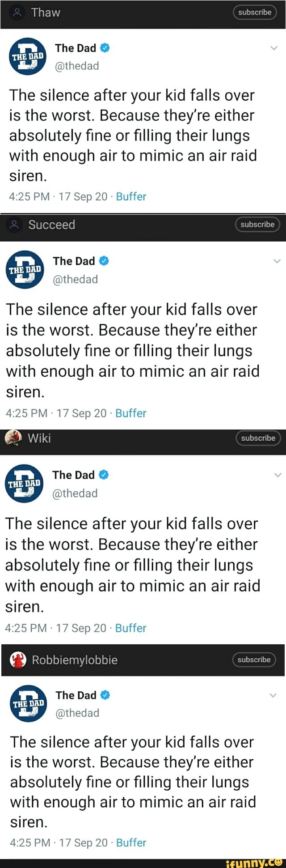Click The Dad logo in second tweet

click(x=25, y=269)
